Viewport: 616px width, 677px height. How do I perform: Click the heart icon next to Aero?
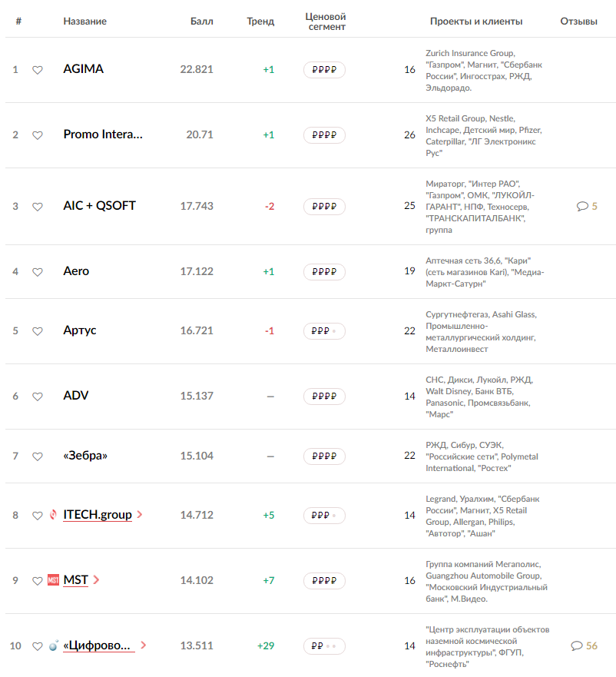click(x=38, y=272)
